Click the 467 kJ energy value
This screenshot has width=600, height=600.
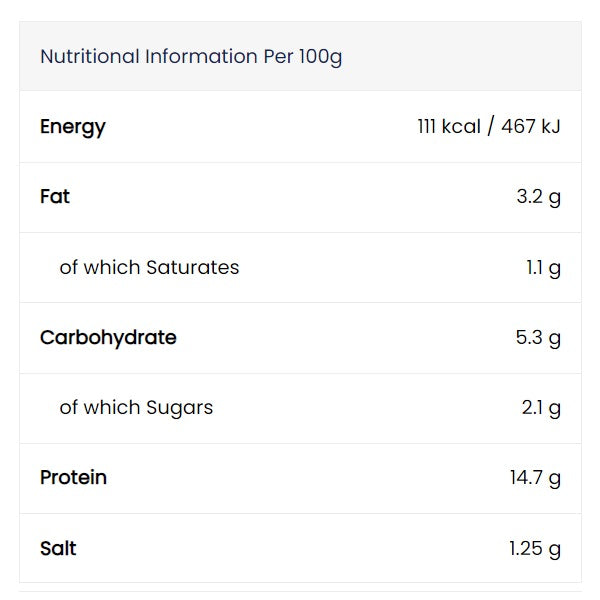click(x=530, y=127)
